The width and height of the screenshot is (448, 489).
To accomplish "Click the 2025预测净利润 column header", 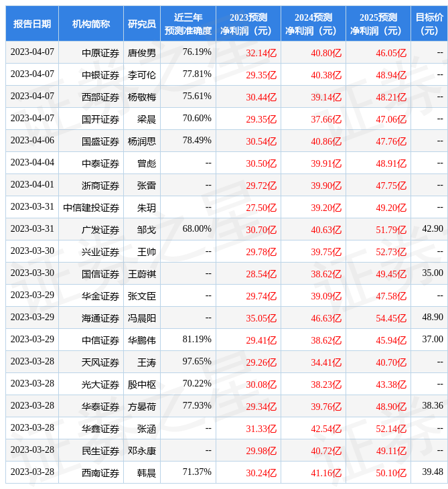I will [378, 23].
